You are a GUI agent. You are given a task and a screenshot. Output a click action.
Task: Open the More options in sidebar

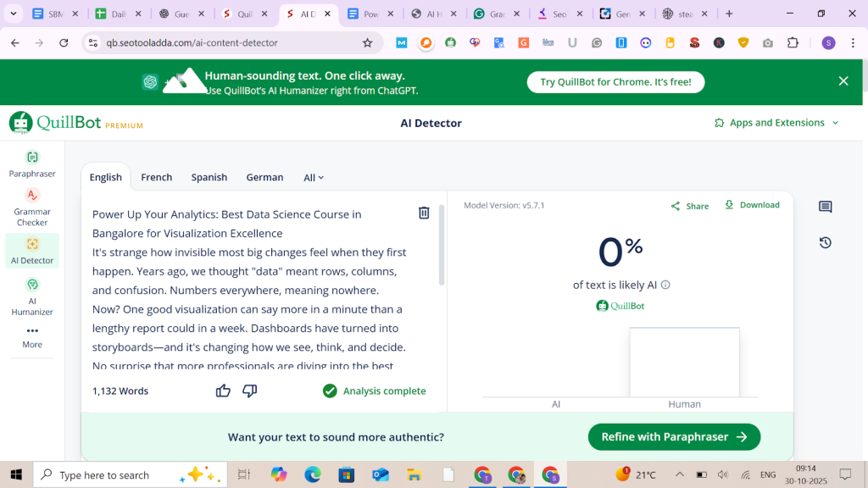[32, 336]
